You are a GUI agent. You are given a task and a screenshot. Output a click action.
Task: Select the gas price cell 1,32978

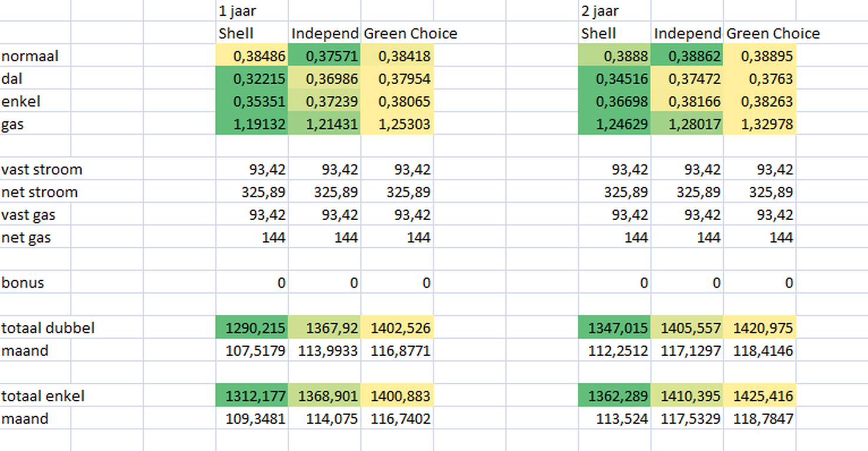[x=760, y=124]
